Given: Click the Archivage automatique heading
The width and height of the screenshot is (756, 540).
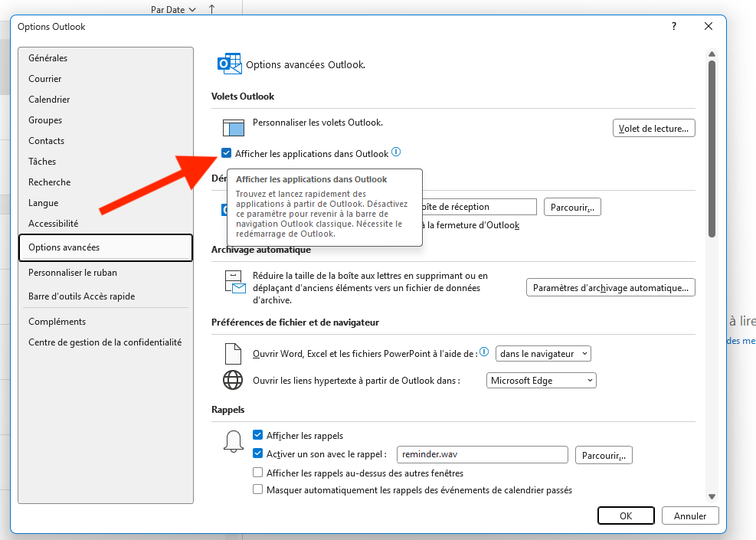Looking at the screenshot, I should [261, 250].
